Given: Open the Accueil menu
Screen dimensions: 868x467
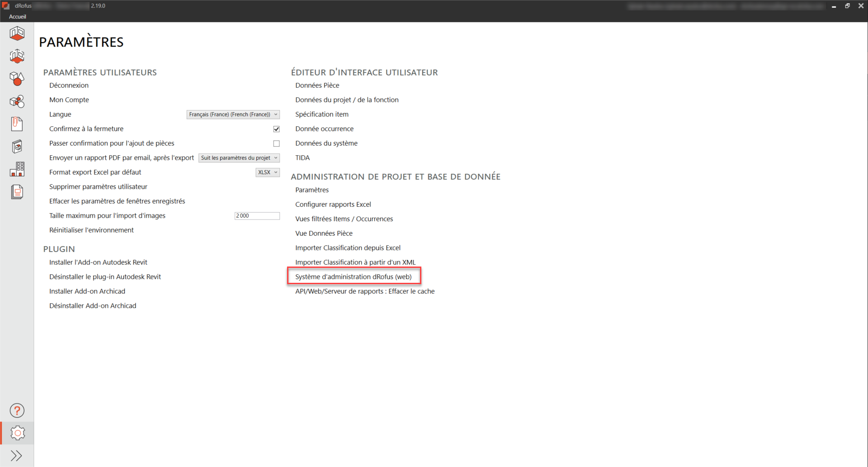Looking at the screenshot, I should 18,17.
